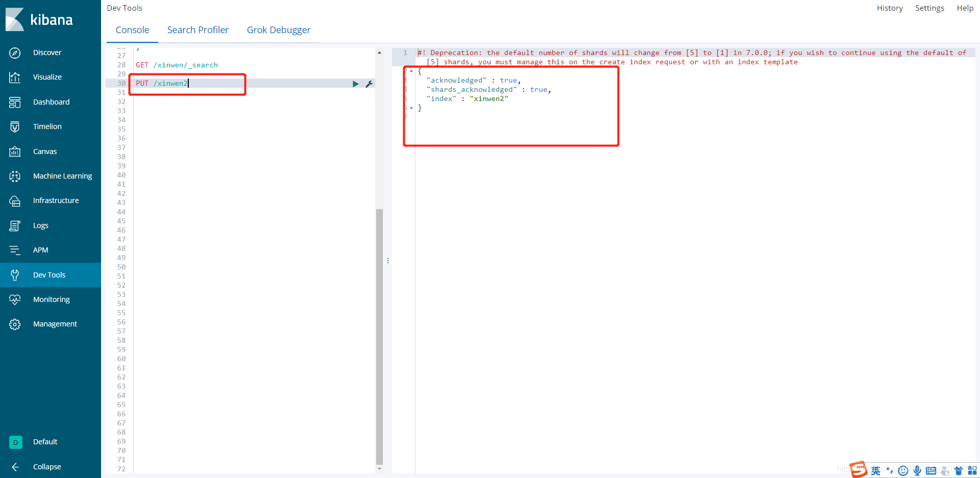Click the "index" : "xinwen2" response line
This screenshot has width=980, height=478.
pos(467,98)
